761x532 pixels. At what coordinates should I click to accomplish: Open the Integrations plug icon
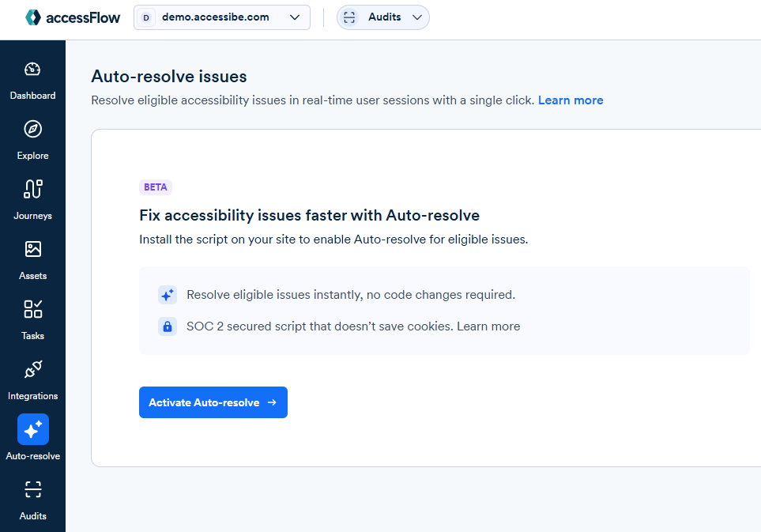tap(32, 369)
